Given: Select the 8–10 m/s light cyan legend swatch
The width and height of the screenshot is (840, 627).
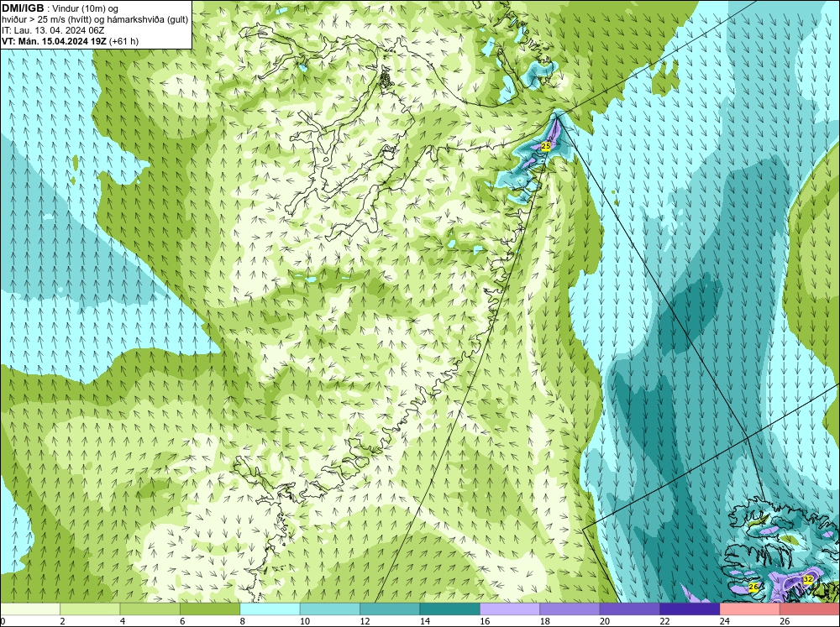Looking at the screenshot, I should (270, 609).
